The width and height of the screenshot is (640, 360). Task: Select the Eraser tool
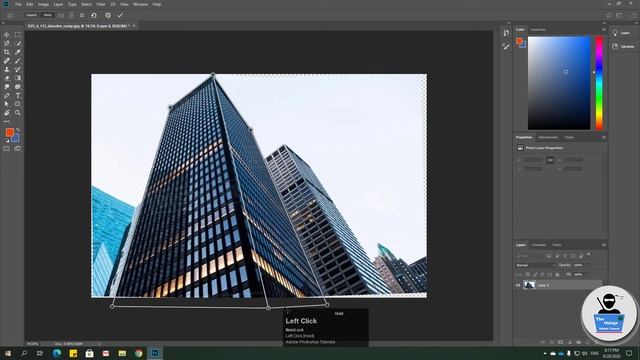click(x=7, y=78)
